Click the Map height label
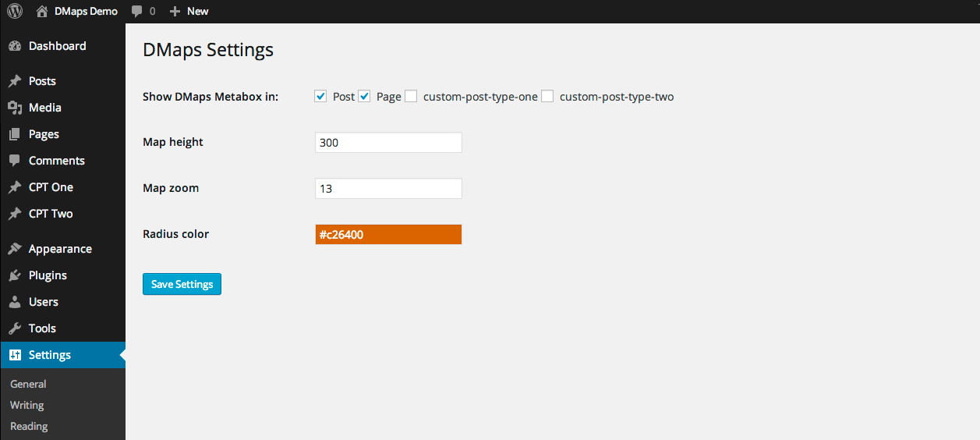The image size is (980, 440). [173, 142]
